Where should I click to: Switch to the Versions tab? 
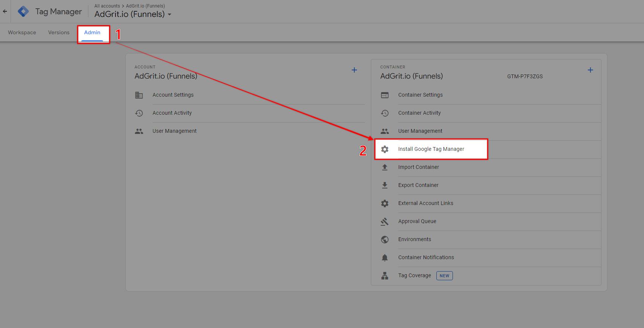tap(59, 32)
